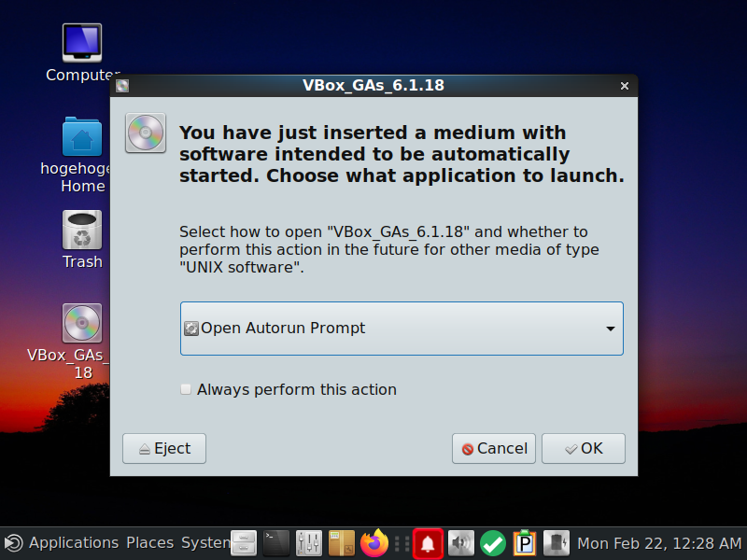Screen dimensions: 747x560
Task: Launch the terminal from the panel
Action: pyautogui.click(x=276, y=543)
